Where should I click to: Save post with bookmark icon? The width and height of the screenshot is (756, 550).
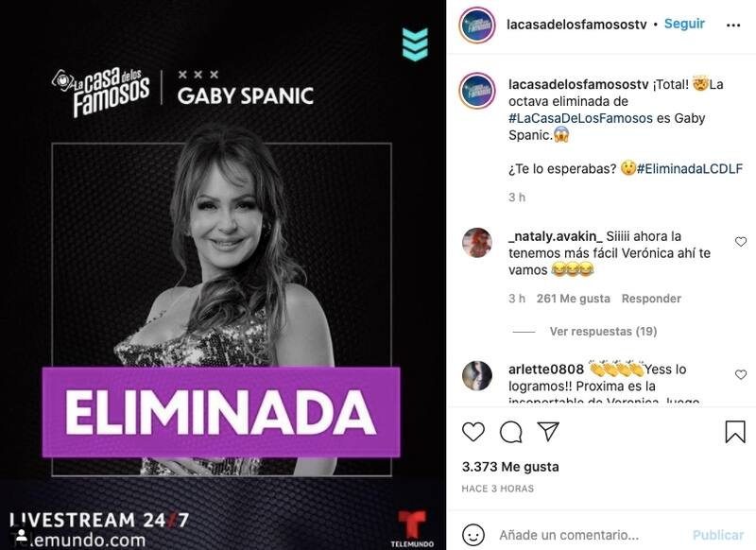(735, 432)
